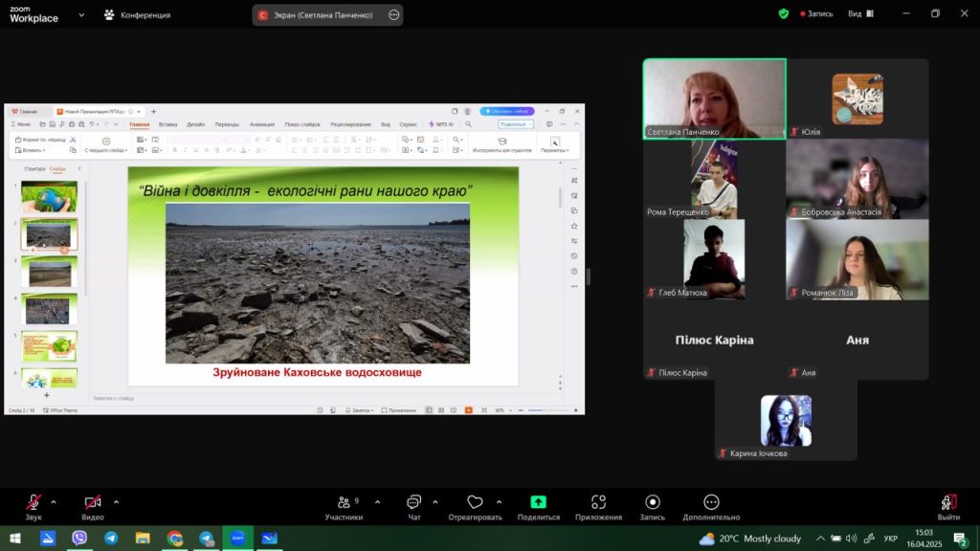This screenshot has height=551, width=980.
Task: Click the Выйти leave meeting button
Action: click(948, 503)
